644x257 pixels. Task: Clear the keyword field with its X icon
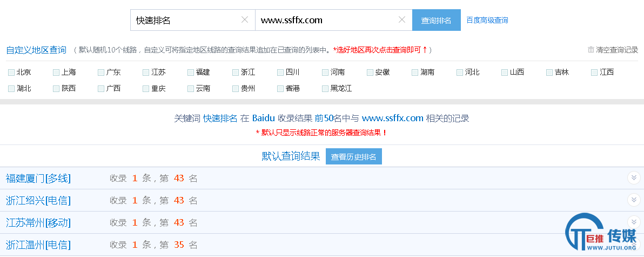[x=245, y=19]
